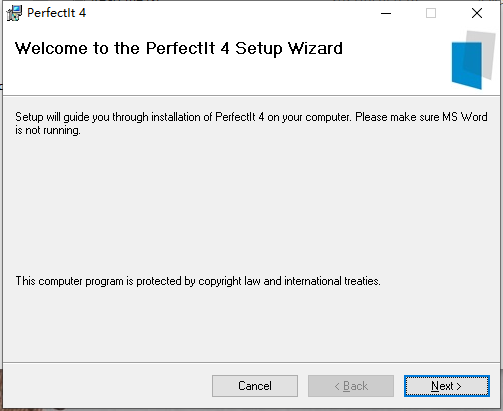Cancel the PerfectIt 4 installation
Viewport: 503px width, 411px height.
(x=255, y=386)
